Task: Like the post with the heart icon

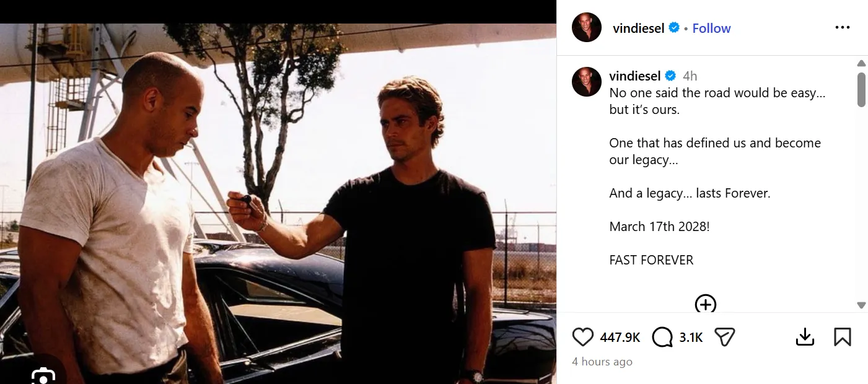Action: click(x=582, y=337)
